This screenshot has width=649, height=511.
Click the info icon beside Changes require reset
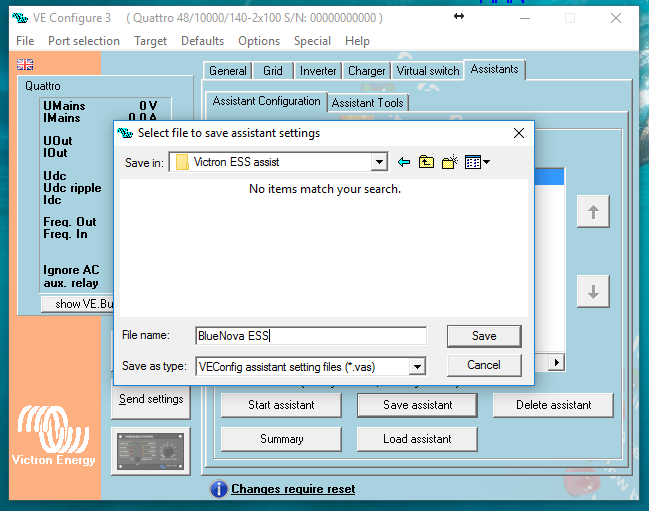coord(219,489)
